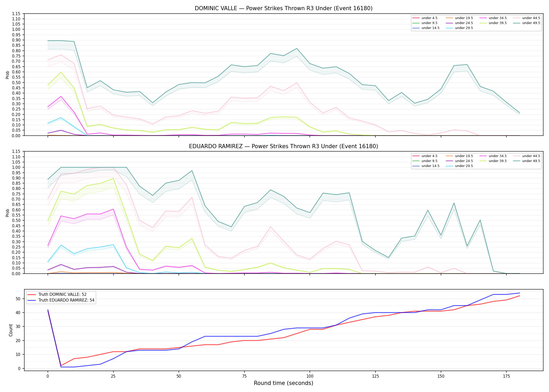Click Count axis tick label 40
The image size is (549, 392).
click(19, 313)
